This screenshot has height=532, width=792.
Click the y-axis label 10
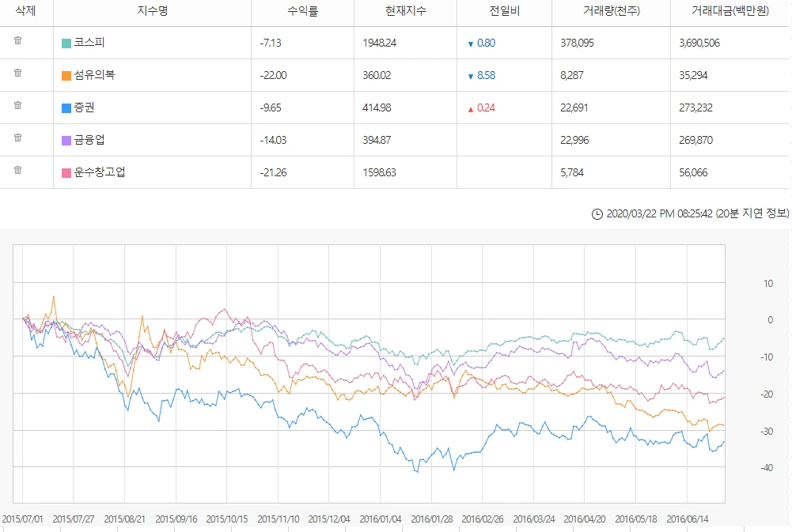pyautogui.click(x=768, y=284)
